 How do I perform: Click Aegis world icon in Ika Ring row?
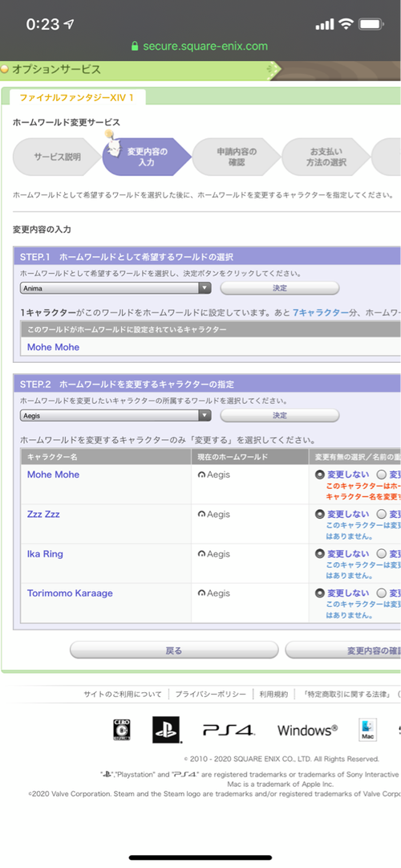(202, 554)
